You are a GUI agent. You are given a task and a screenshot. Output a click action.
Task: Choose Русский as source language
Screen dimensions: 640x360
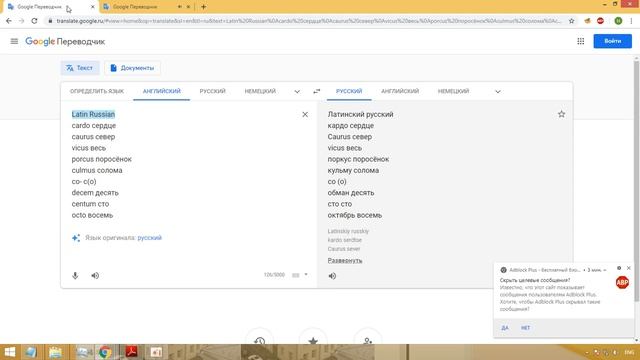212,91
